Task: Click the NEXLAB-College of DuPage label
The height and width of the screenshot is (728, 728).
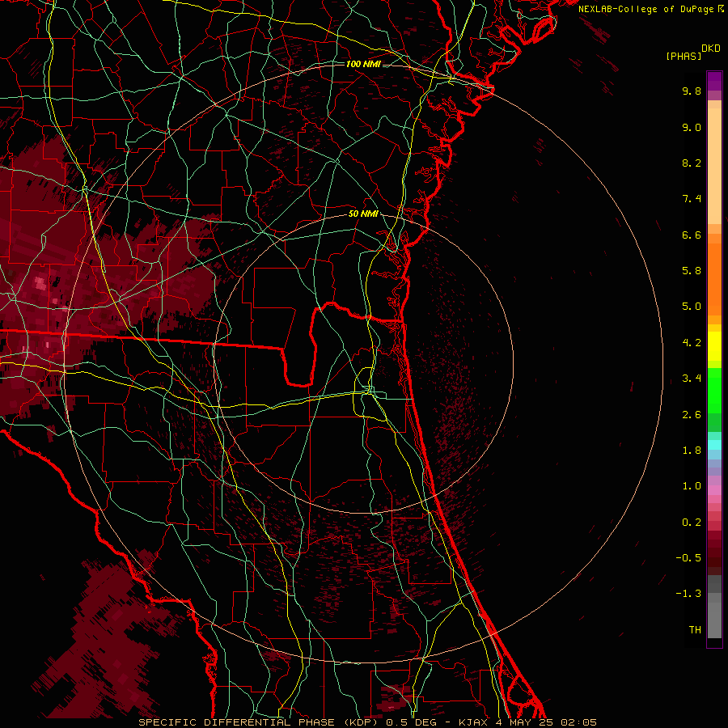Action: tap(645, 9)
